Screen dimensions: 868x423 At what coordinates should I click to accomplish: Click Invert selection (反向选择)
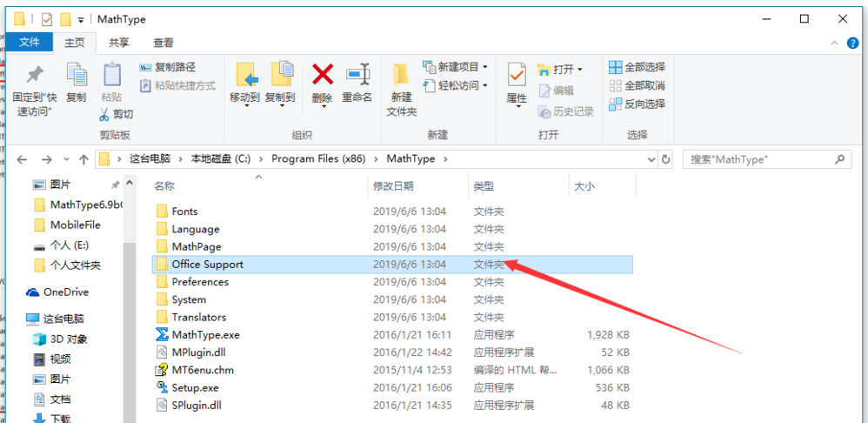click(x=638, y=104)
